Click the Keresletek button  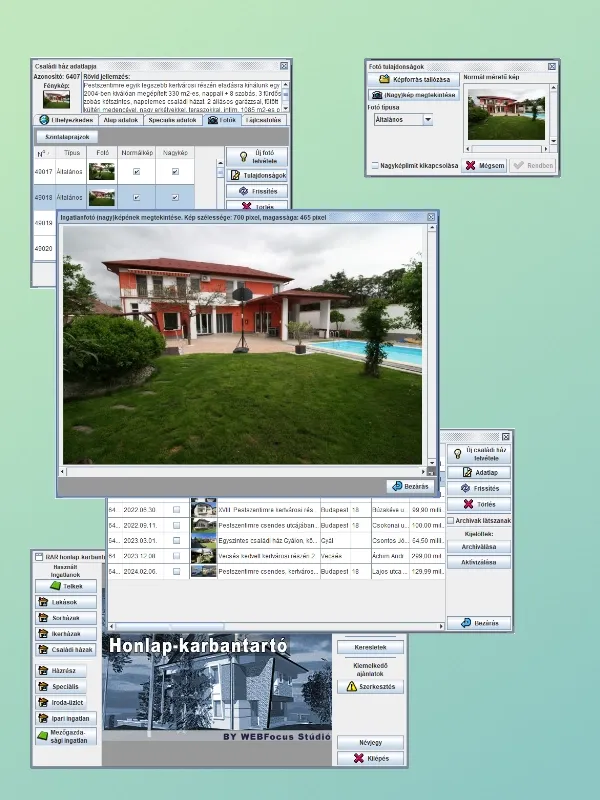(370, 647)
